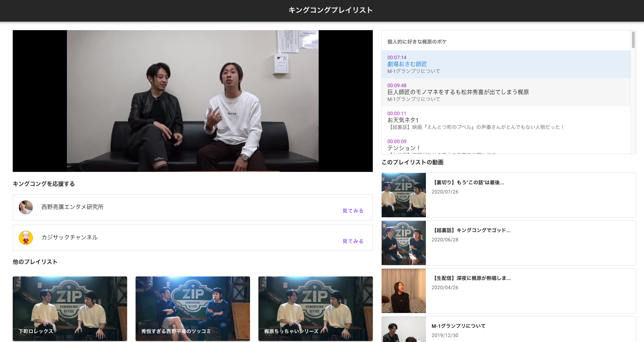Open the 下町ロレックス playlist card
Viewport: 644px width, 342px height.
pos(70,308)
